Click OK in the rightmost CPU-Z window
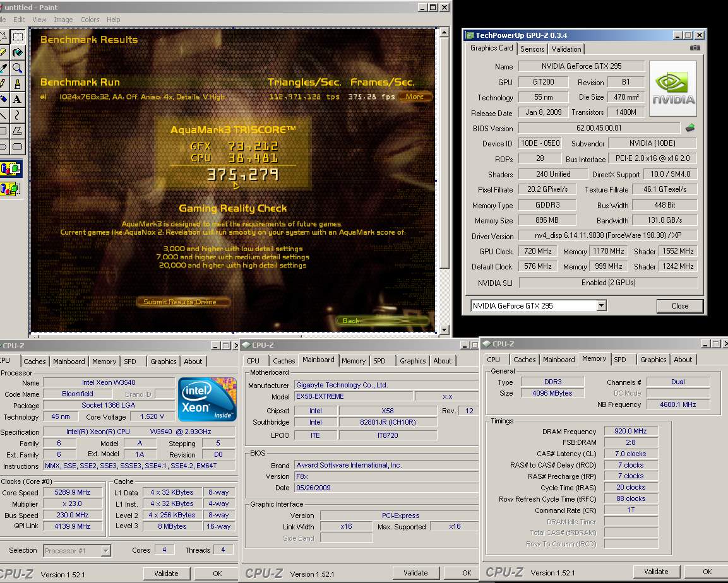The width and height of the screenshot is (728, 583). tap(707, 572)
